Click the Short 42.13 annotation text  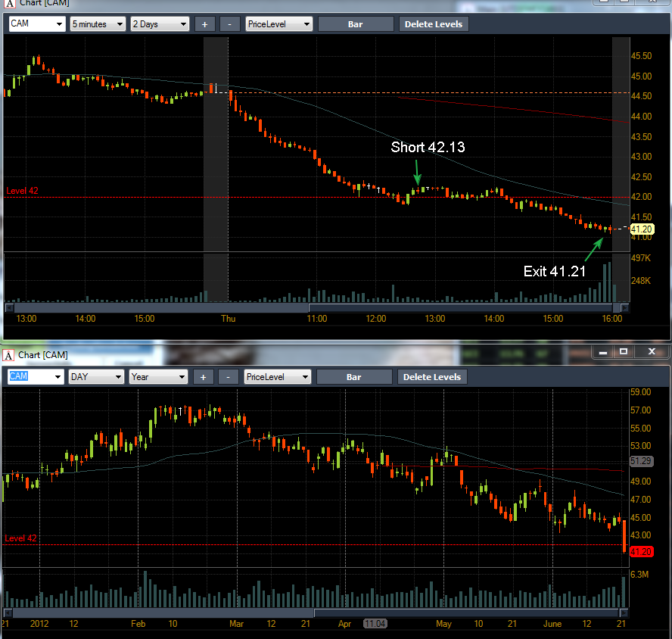tap(428, 147)
